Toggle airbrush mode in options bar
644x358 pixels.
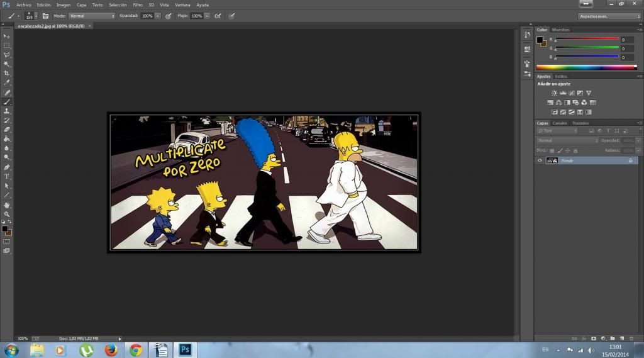tap(218, 16)
